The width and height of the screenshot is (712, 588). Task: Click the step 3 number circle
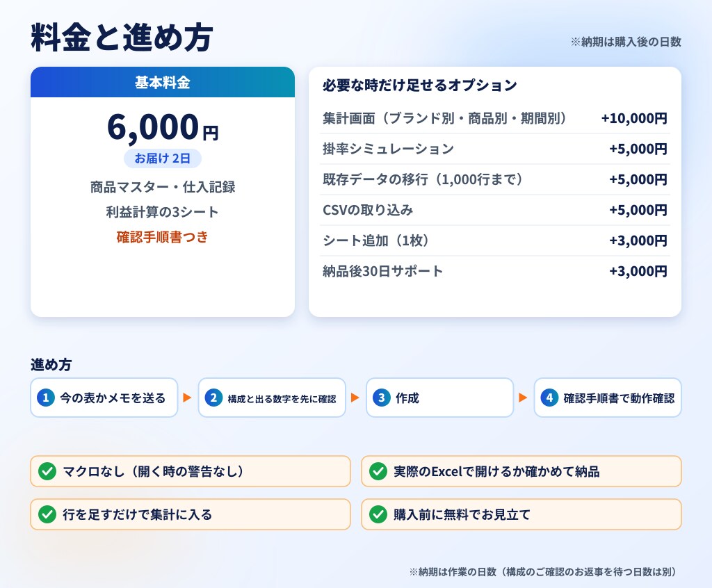coord(382,398)
